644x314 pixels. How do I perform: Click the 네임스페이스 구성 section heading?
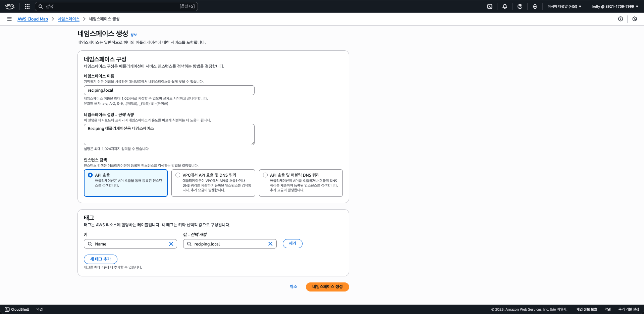tap(105, 59)
